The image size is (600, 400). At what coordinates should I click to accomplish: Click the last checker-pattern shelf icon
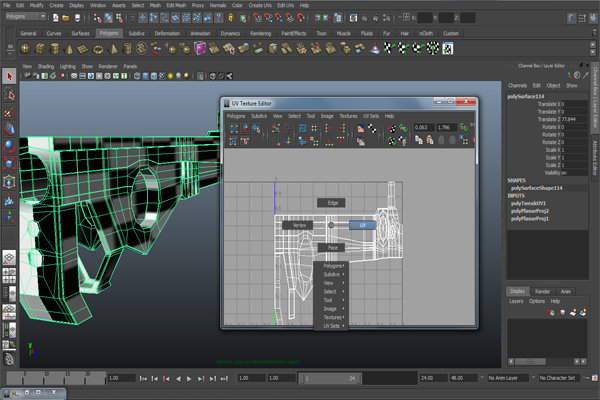tap(448, 49)
